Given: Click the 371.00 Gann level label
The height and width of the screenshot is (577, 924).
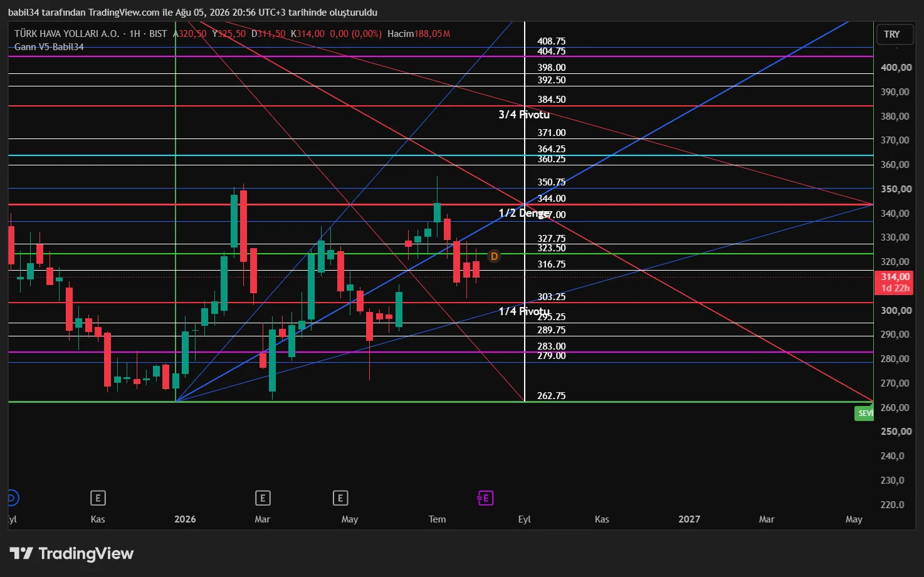Looking at the screenshot, I should (552, 133).
